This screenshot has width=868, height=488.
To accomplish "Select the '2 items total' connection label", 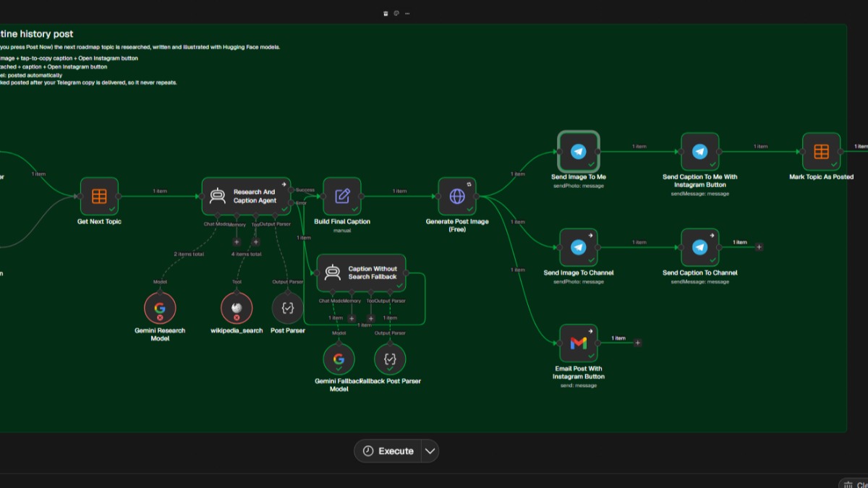I will tap(188, 254).
